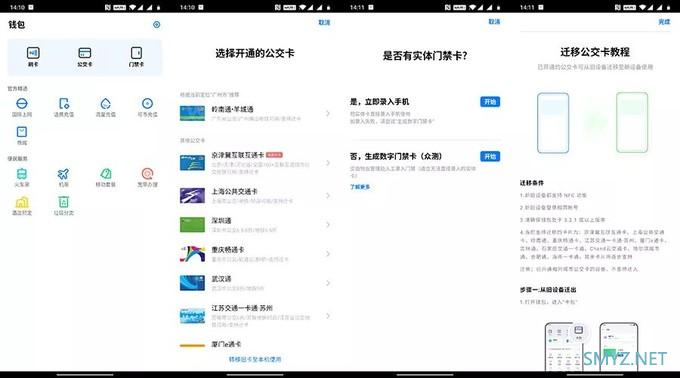Select the colorful 重庆畅通卡 card thumbnail

coord(192,254)
